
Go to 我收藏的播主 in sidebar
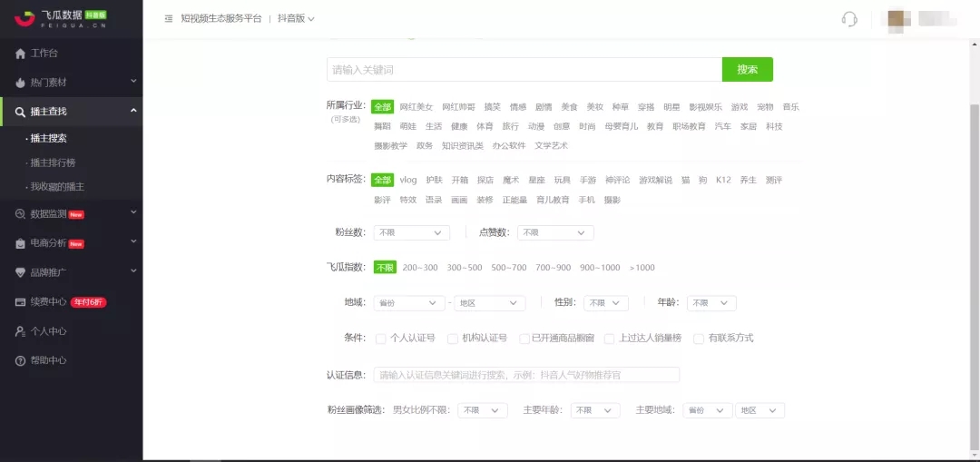click(x=57, y=186)
